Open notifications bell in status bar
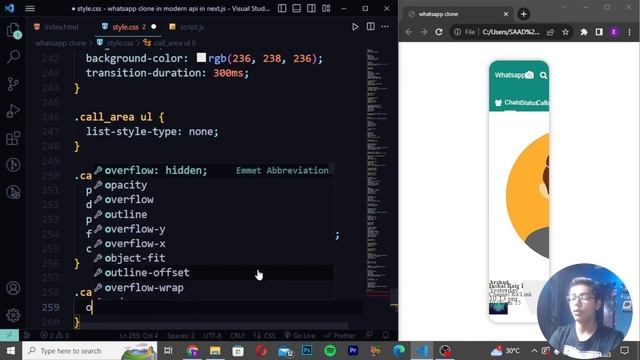The image size is (640, 360). coord(385,336)
